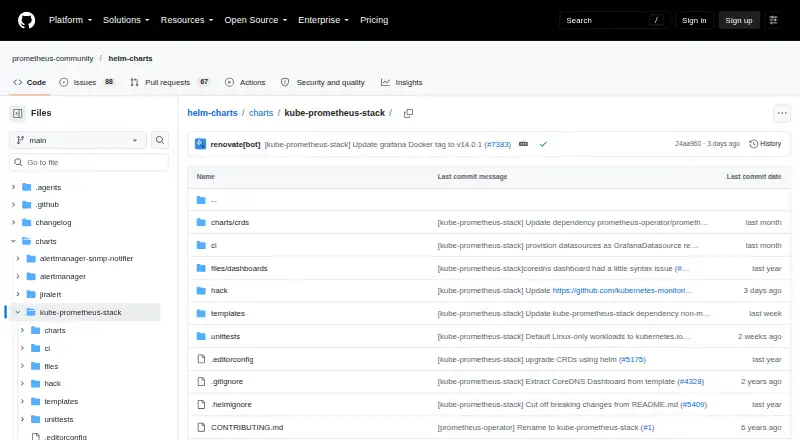This screenshot has width=800, height=440.
Task: Go to the Pricing page
Action: coord(374,20)
